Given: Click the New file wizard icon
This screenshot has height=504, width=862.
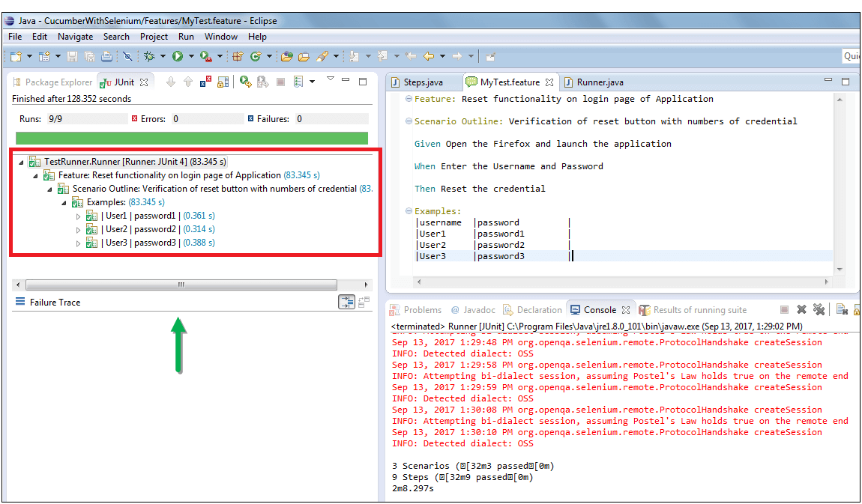Looking at the screenshot, I should 16,56.
